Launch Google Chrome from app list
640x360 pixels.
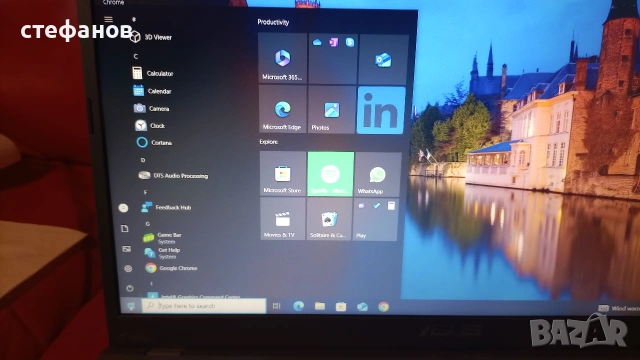pyautogui.click(x=171, y=268)
